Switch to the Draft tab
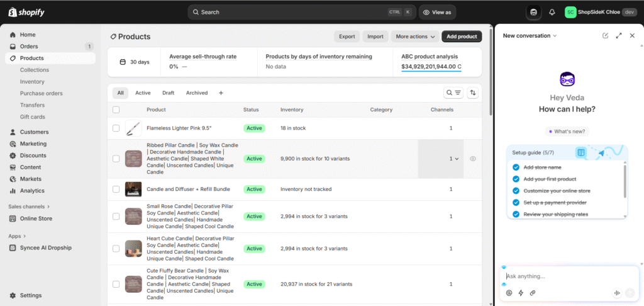The image size is (644, 306). 168,93
